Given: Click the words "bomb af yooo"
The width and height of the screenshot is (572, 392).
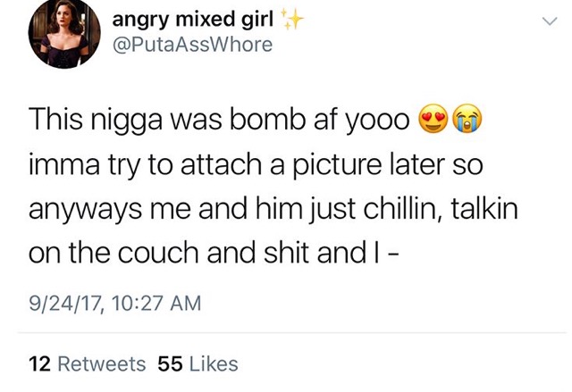Looking at the screenshot, I should coord(319,121).
